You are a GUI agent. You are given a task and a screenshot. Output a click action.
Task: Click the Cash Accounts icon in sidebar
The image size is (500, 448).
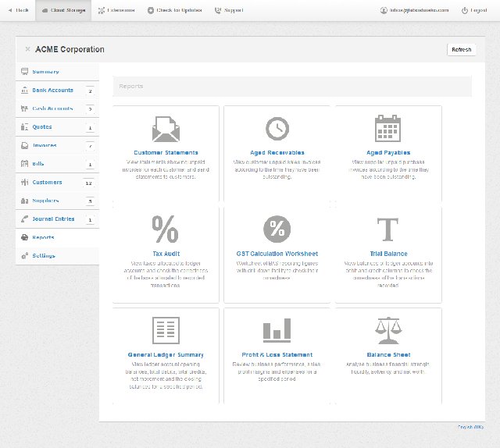24,108
